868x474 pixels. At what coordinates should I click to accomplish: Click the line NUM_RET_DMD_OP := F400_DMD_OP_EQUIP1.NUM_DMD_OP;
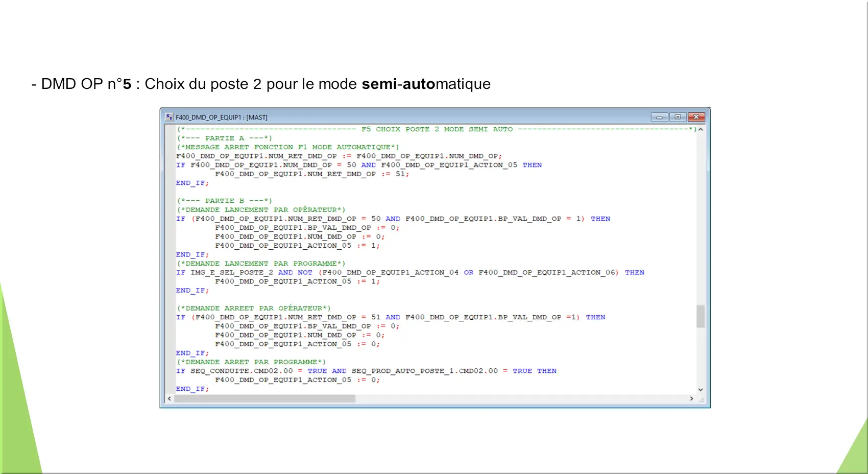pyautogui.click(x=339, y=156)
